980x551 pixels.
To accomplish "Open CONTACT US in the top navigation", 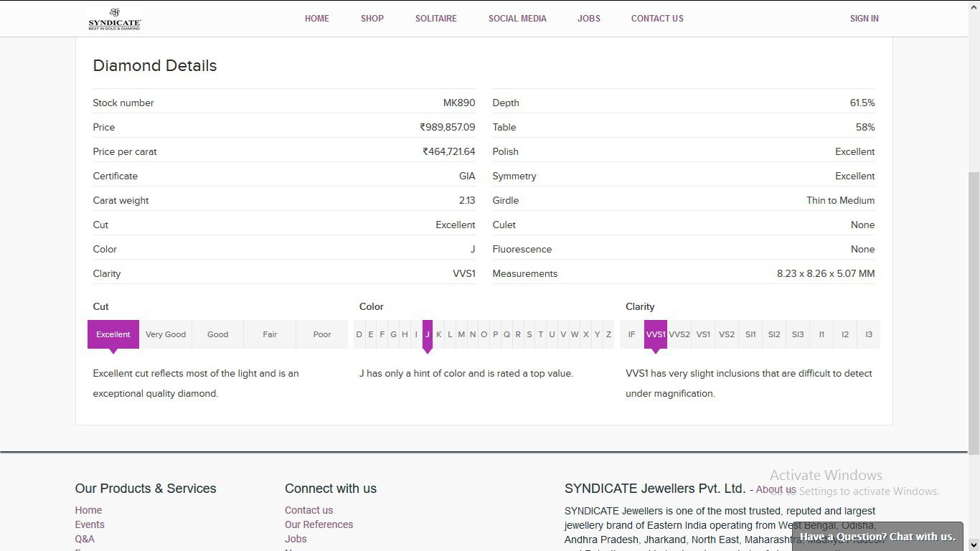I will tap(657, 19).
